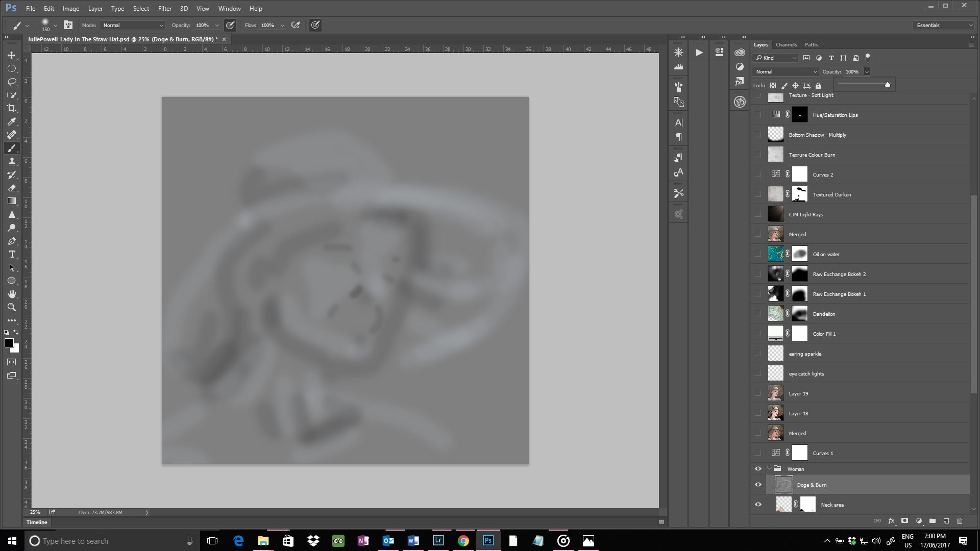The height and width of the screenshot is (551, 980).
Task: Select the Clone Stamp tool
Action: coord(11,161)
